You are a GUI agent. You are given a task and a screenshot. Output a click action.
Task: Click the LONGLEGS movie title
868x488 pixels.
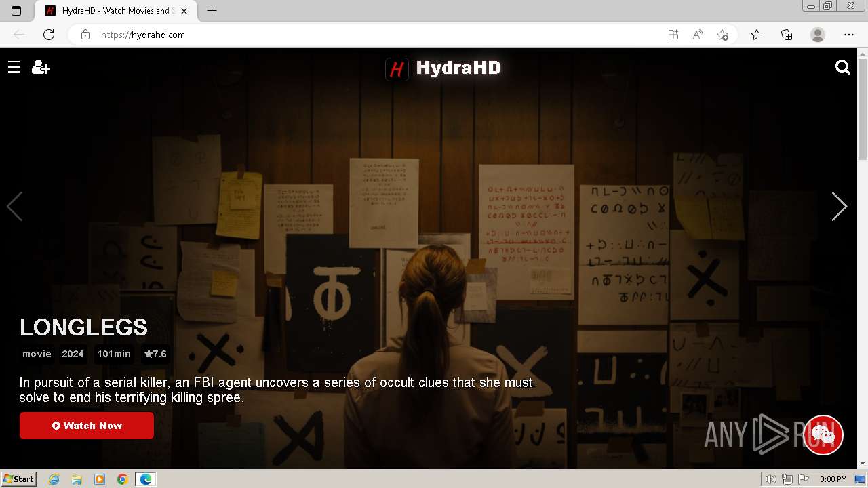(x=83, y=327)
